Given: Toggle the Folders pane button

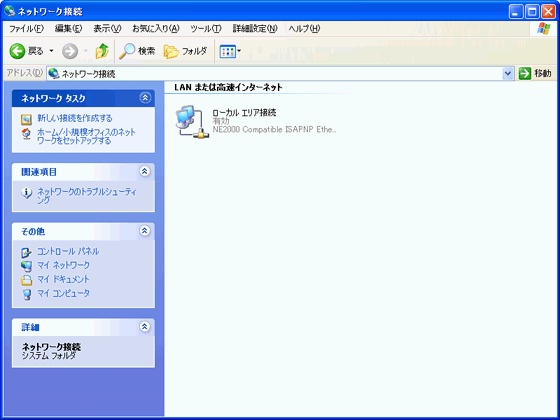Looking at the screenshot, I should pyautogui.click(x=185, y=51).
